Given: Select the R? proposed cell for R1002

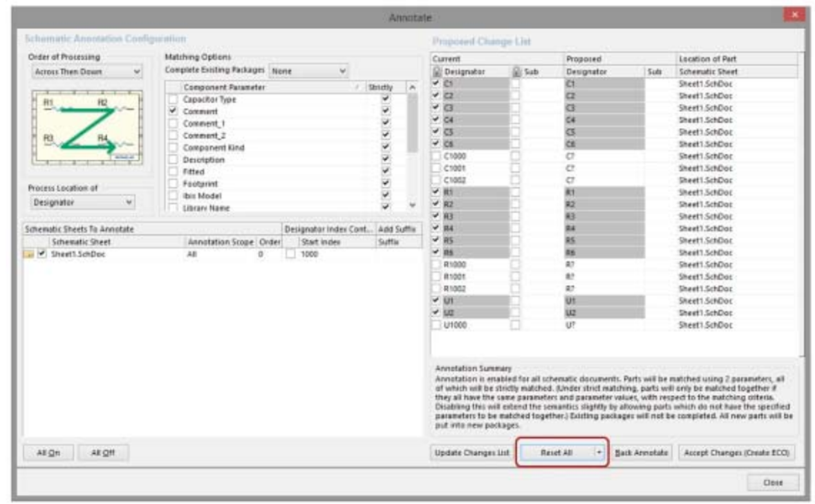Looking at the screenshot, I should point(604,289).
